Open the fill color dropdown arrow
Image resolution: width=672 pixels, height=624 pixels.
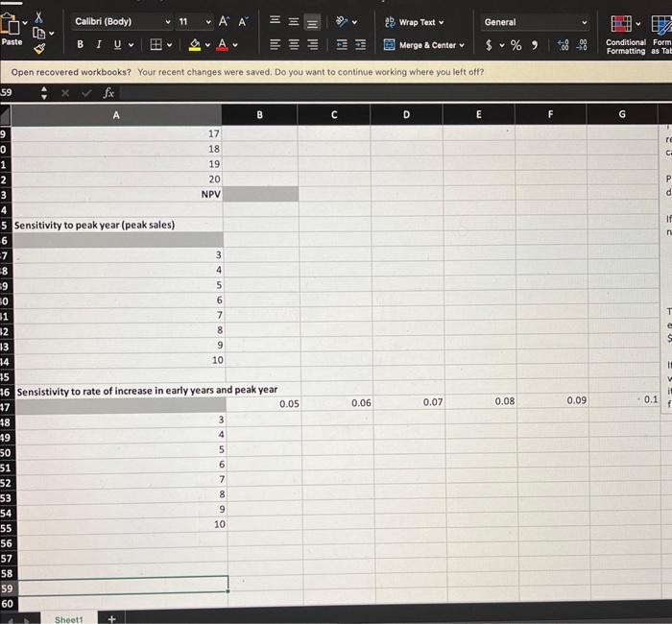coord(207,44)
